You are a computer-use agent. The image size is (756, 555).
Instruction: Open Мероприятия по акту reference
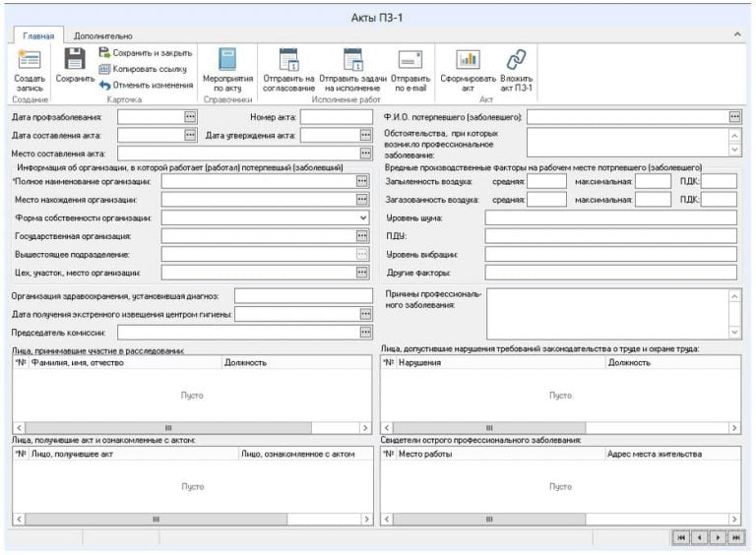[227, 70]
